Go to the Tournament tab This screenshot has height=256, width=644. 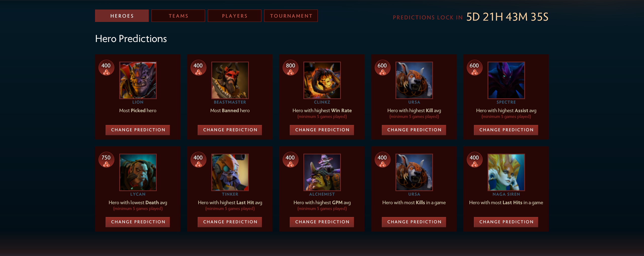(291, 16)
